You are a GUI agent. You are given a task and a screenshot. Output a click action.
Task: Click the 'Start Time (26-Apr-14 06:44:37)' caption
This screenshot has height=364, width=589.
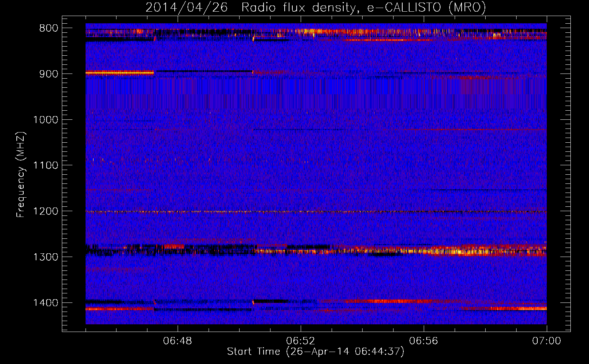coord(316,352)
